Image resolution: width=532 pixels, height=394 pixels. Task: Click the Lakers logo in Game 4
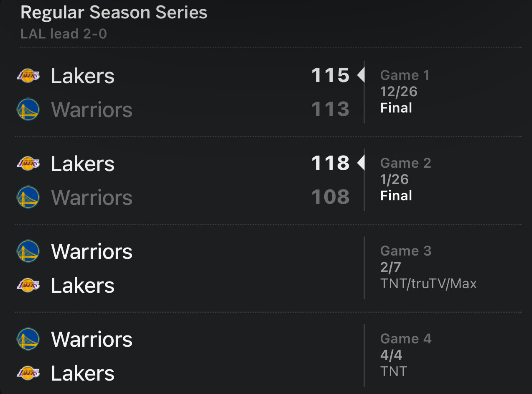28,373
